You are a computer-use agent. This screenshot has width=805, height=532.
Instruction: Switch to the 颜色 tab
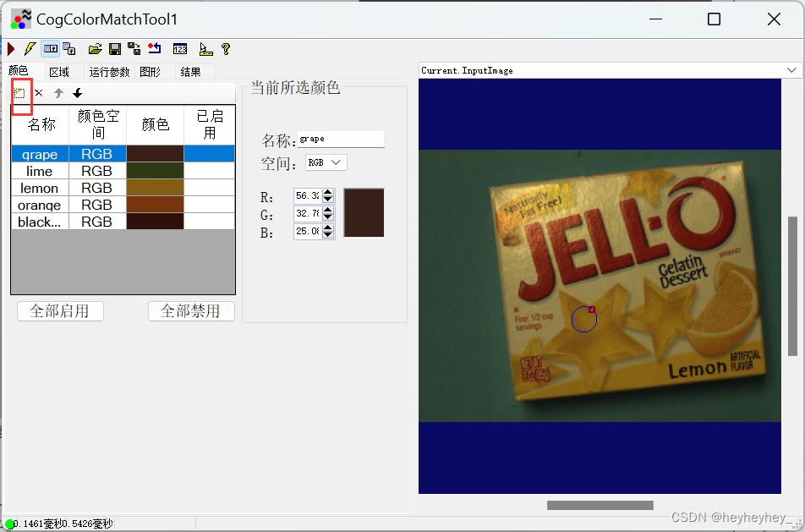(x=19, y=70)
